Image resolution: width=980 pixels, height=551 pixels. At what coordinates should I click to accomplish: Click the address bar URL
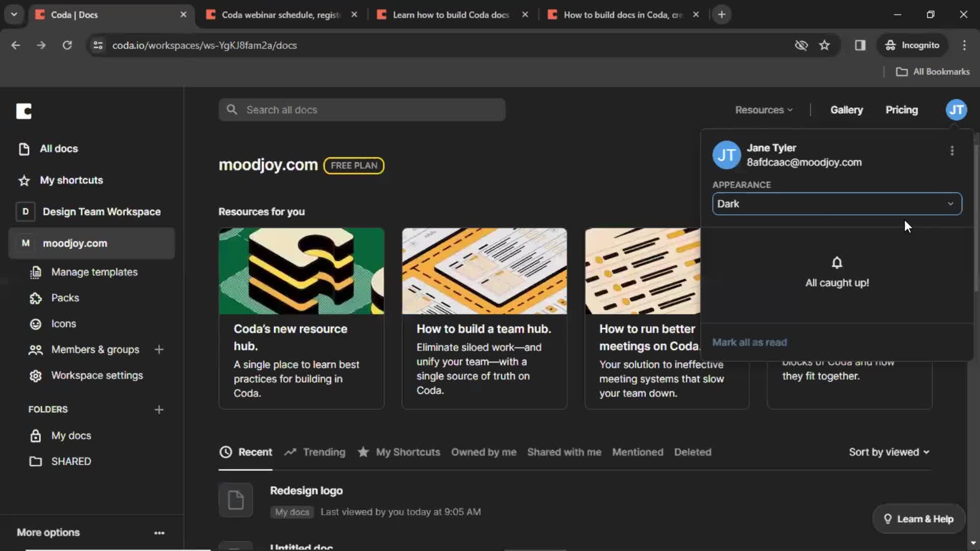(x=205, y=45)
